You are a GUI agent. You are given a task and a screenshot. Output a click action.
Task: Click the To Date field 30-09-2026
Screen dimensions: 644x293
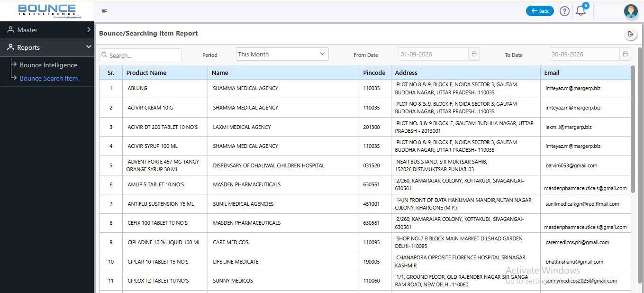pos(584,54)
